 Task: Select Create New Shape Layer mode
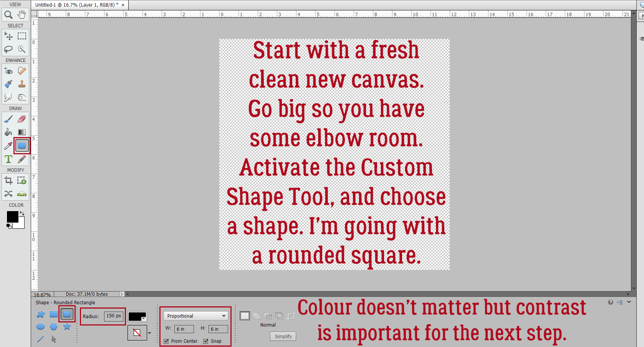(245, 316)
